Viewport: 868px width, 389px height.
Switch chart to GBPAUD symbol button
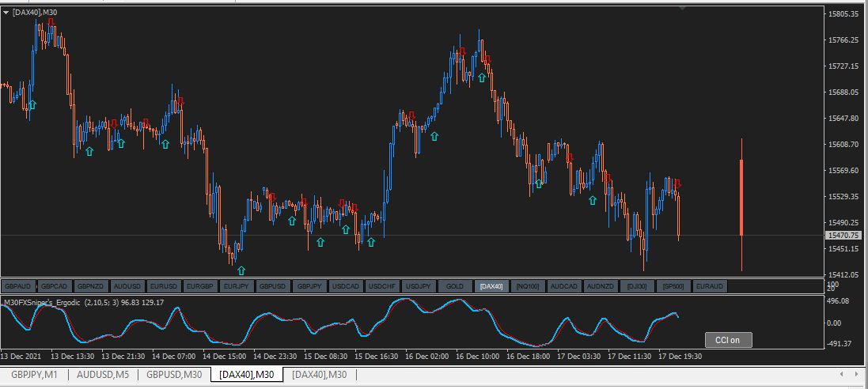(19, 286)
